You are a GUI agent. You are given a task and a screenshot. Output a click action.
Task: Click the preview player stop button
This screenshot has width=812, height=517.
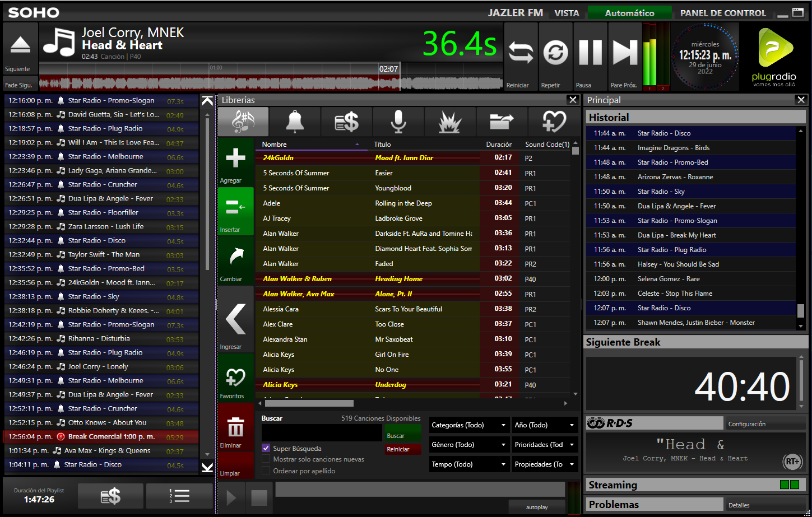(259, 497)
